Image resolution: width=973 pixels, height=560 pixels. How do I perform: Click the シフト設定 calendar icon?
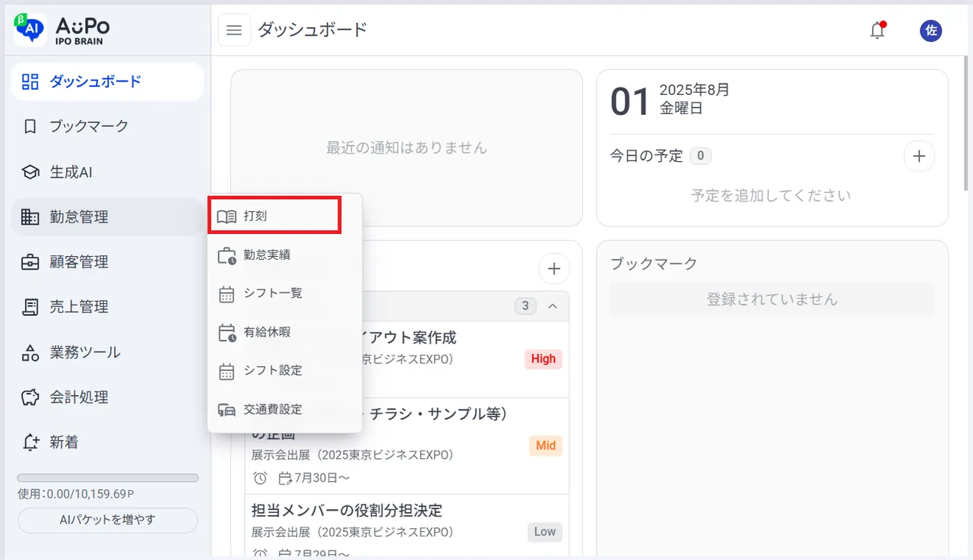[227, 371]
